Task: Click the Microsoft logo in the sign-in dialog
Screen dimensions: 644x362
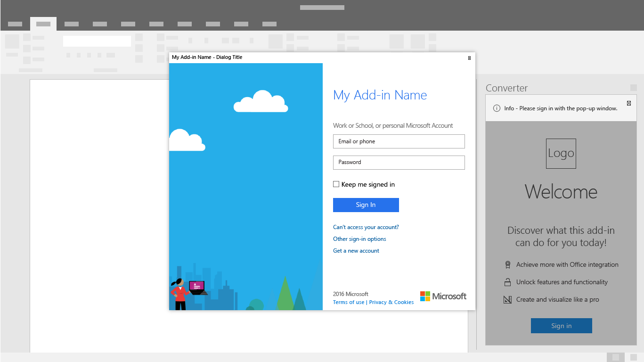Action: pos(442,296)
